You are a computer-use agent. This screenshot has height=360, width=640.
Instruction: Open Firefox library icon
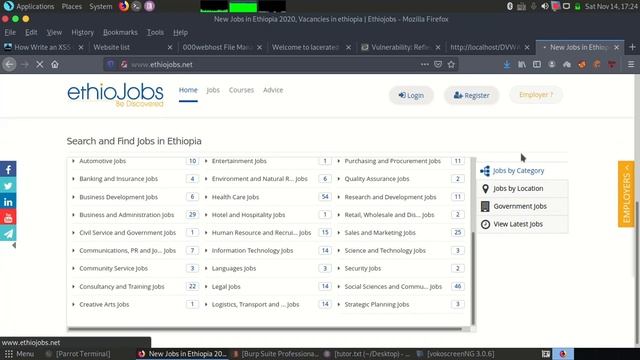(x=522, y=64)
